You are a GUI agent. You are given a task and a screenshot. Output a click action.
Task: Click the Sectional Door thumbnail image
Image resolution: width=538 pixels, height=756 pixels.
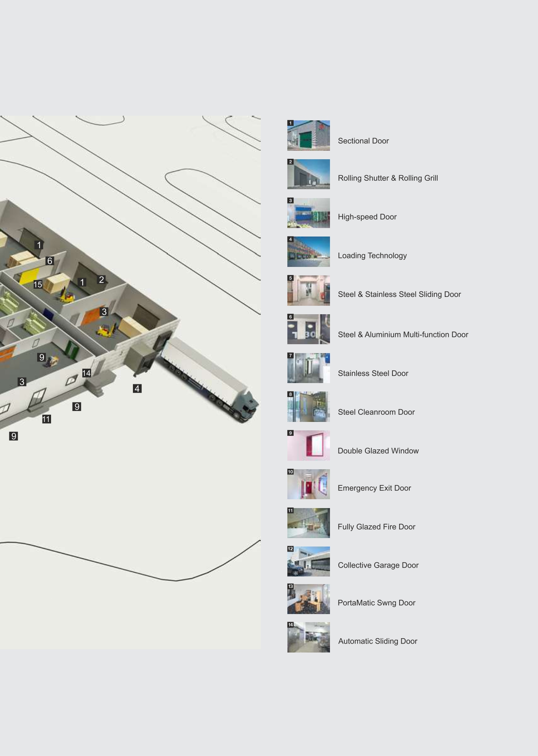(x=308, y=136)
